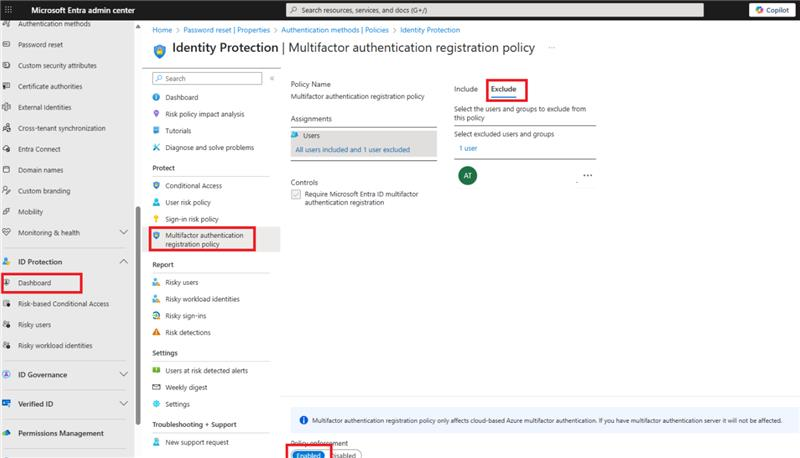
Task: Click the Custom branding icon
Action: point(7,191)
